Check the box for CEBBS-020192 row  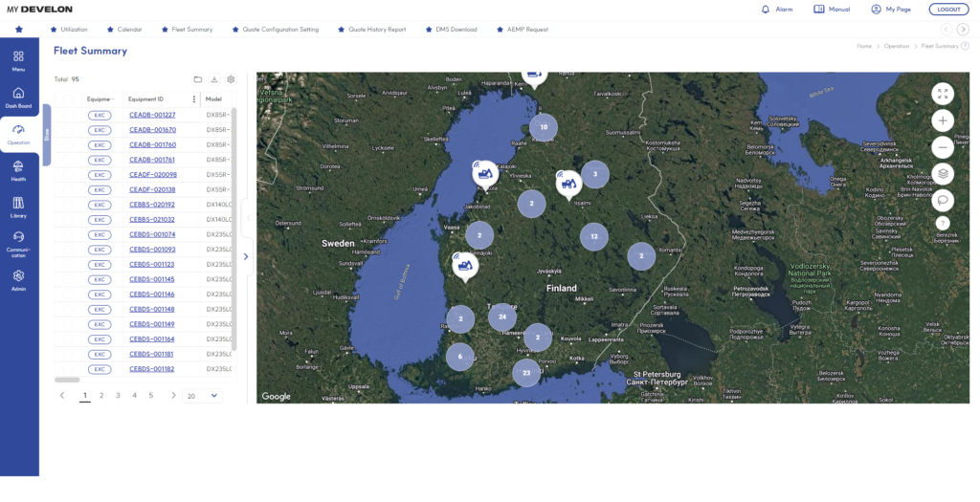[68, 205]
